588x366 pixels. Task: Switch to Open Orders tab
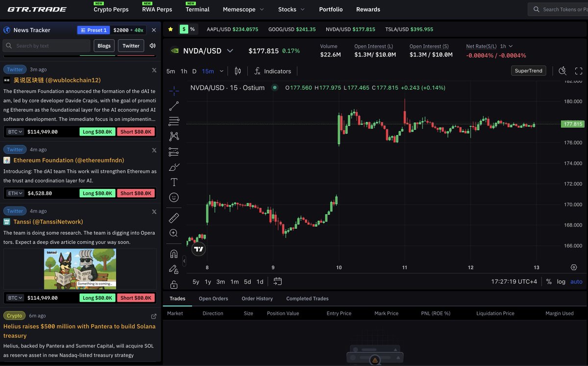[x=213, y=298]
